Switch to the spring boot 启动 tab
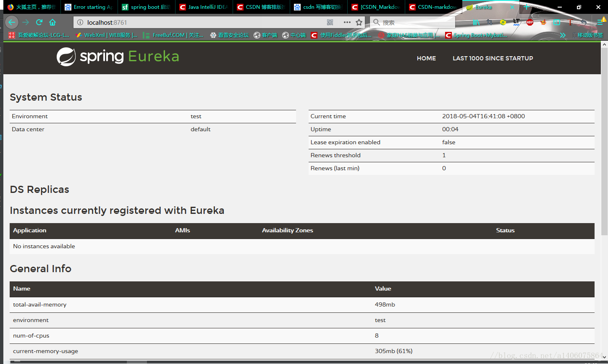Screen dimensions: 608x364 coord(147,7)
